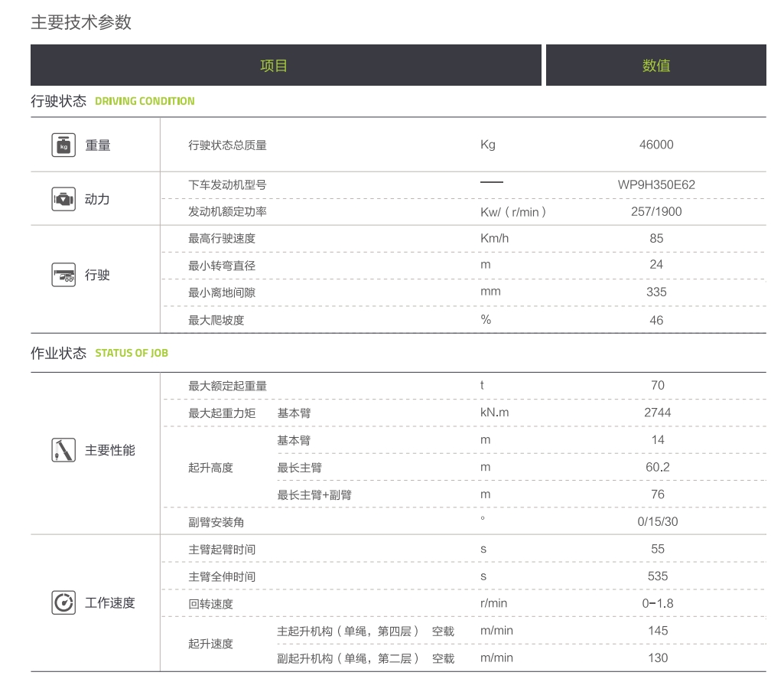Image resolution: width=784 pixels, height=682 pixels.
Task: Click the 下车发动机型号 row label
Action: tap(227, 184)
